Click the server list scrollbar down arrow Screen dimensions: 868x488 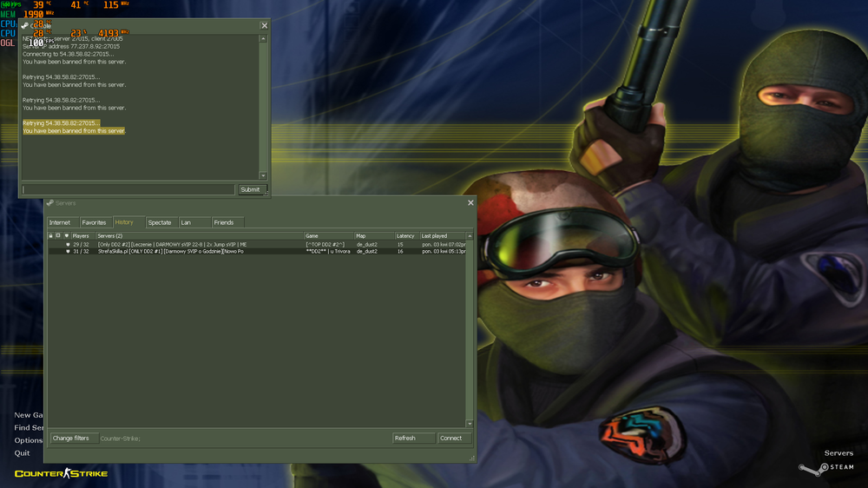tap(470, 424)
